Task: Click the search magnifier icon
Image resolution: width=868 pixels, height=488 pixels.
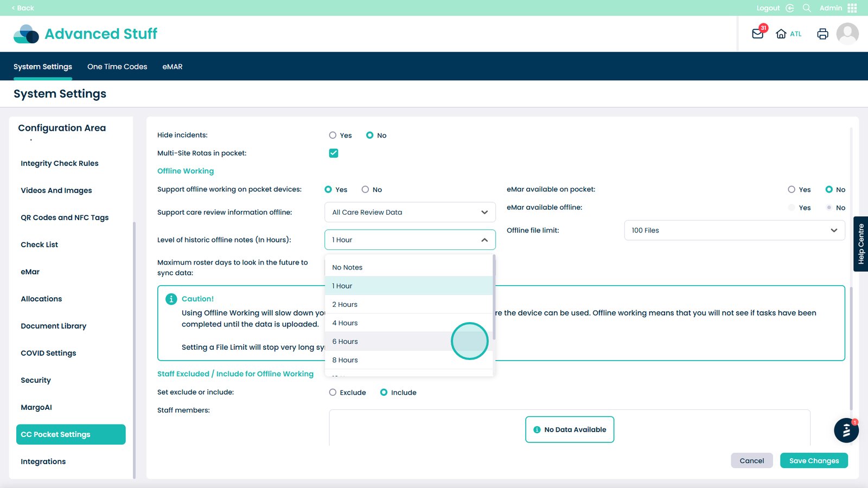Action: coord(807,8)
